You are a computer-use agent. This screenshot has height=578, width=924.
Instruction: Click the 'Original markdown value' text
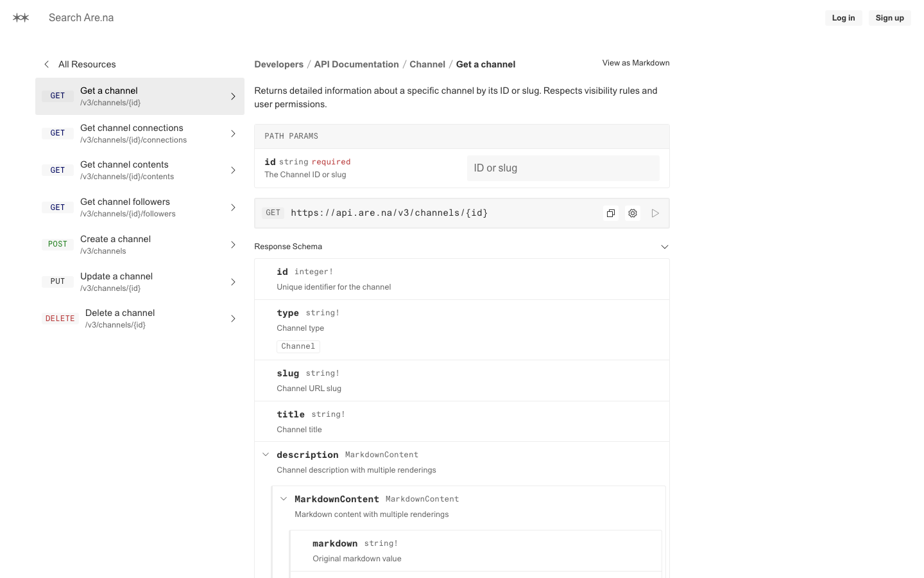pyautogui.click(x=357, y=559)
